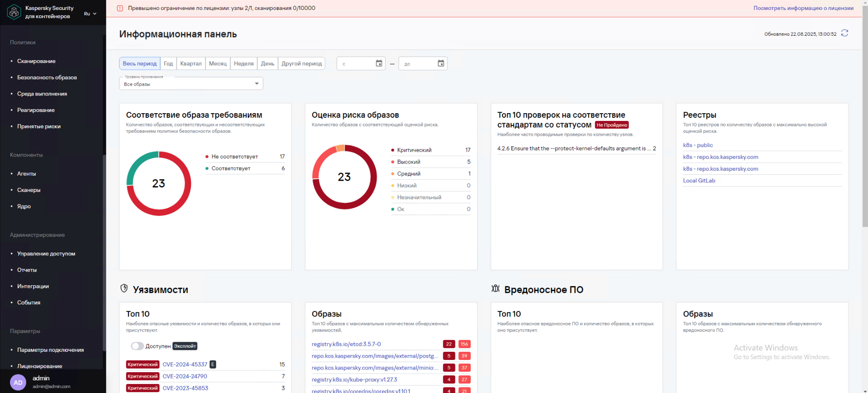This screenshot has height=393, width=868.
Task: Click the Незначительный risk legend row
Action: click(431, 197)
